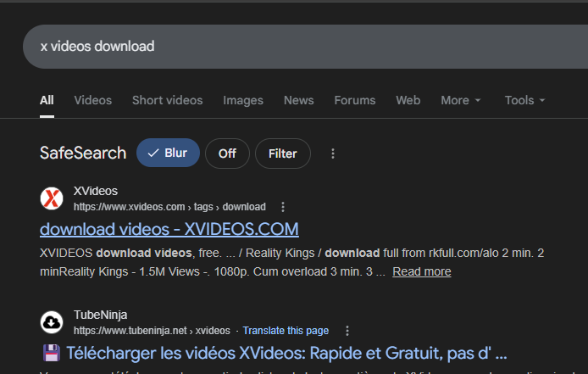This screenshot has width=588, height=374.
Task: Click the search box with 'x videos download'
Action: tap(305, 47)
